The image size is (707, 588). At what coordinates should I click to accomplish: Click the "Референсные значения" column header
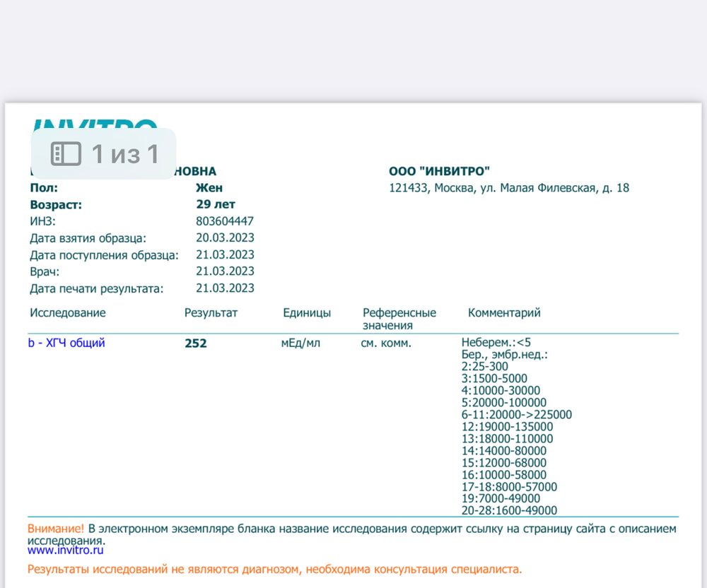point(399,319)
